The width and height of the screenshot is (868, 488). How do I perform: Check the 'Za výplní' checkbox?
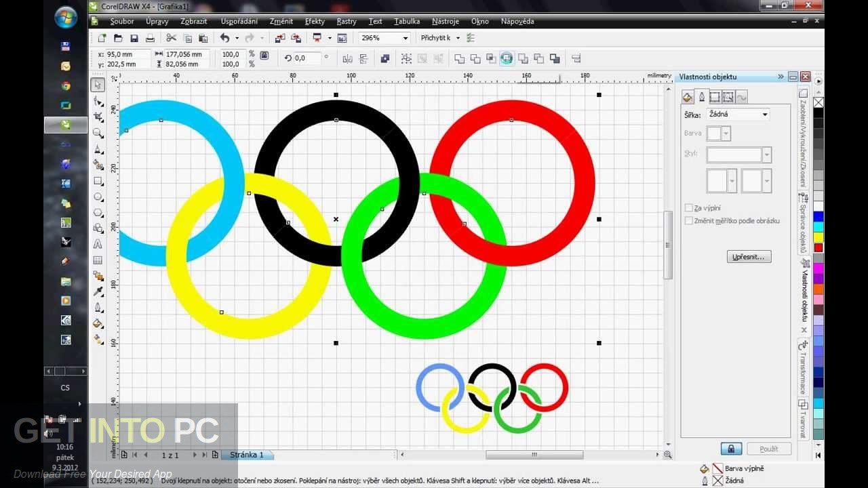[689, 208]
